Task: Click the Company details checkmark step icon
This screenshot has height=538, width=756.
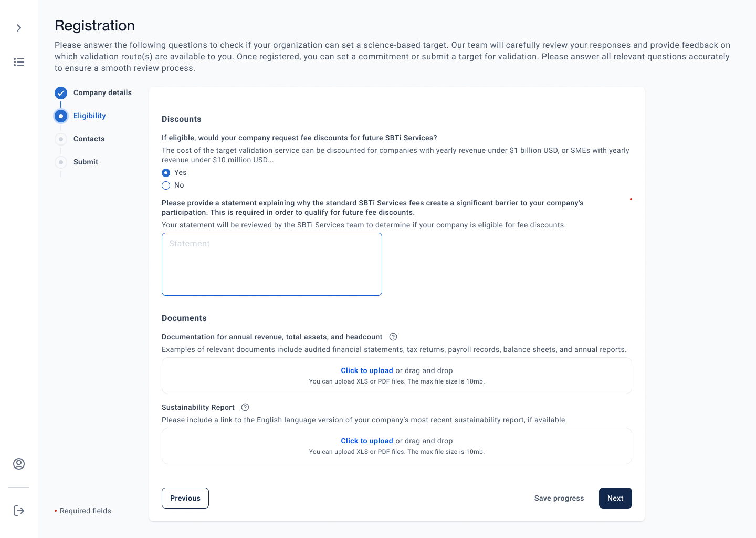Action: (61, 93)
